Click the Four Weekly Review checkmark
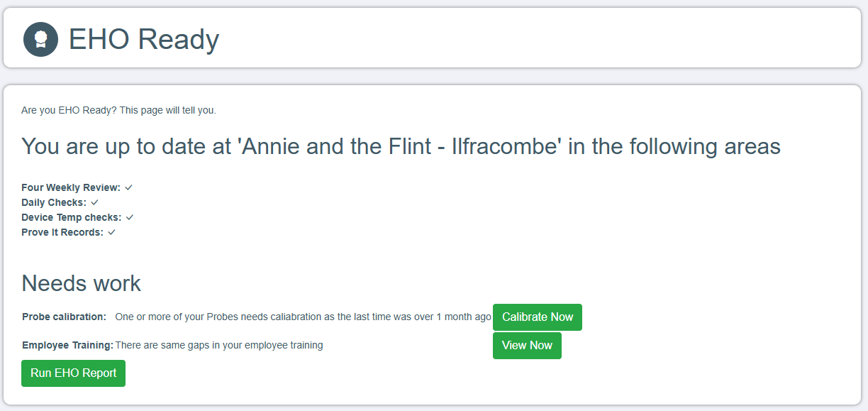This screenshot has width=868, height=411. pos(129,187)
